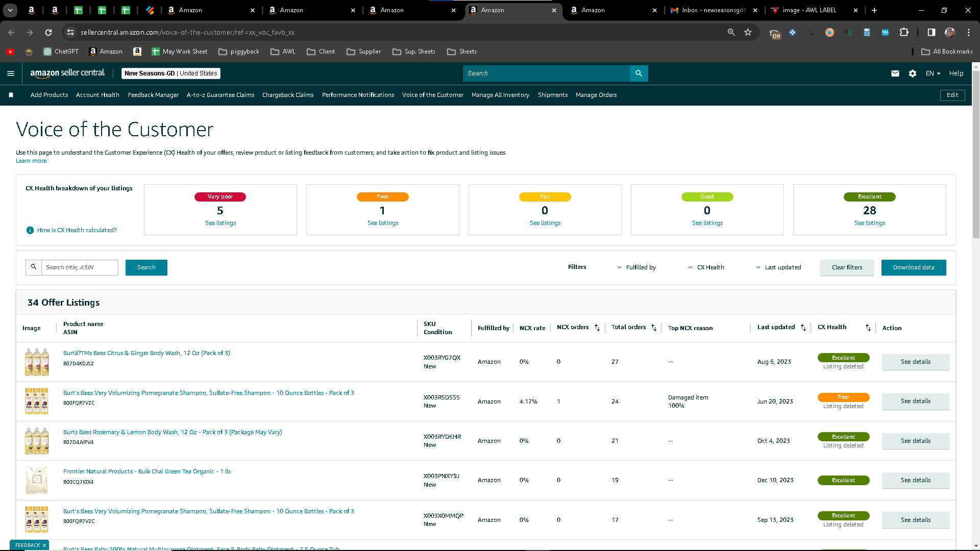The image size is (980, 551).
Task: Open the YouTube bookmark icon
Action: pos(10,52)
